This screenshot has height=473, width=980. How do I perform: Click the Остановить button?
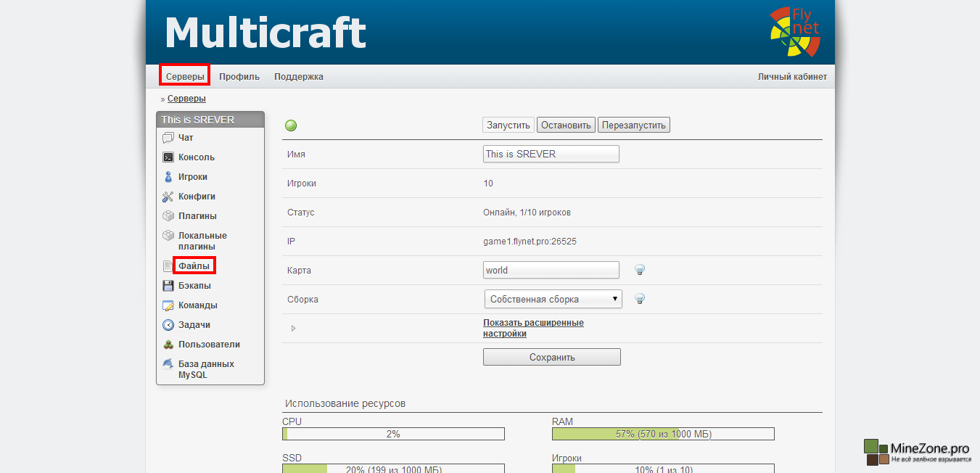(x=566, y=125)
